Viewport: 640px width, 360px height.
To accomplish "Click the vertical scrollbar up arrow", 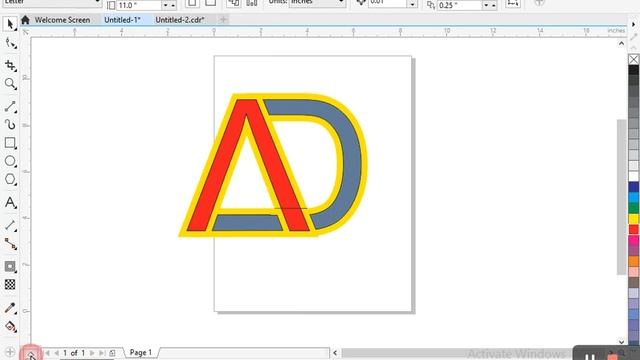I will (x=621, y=43).
